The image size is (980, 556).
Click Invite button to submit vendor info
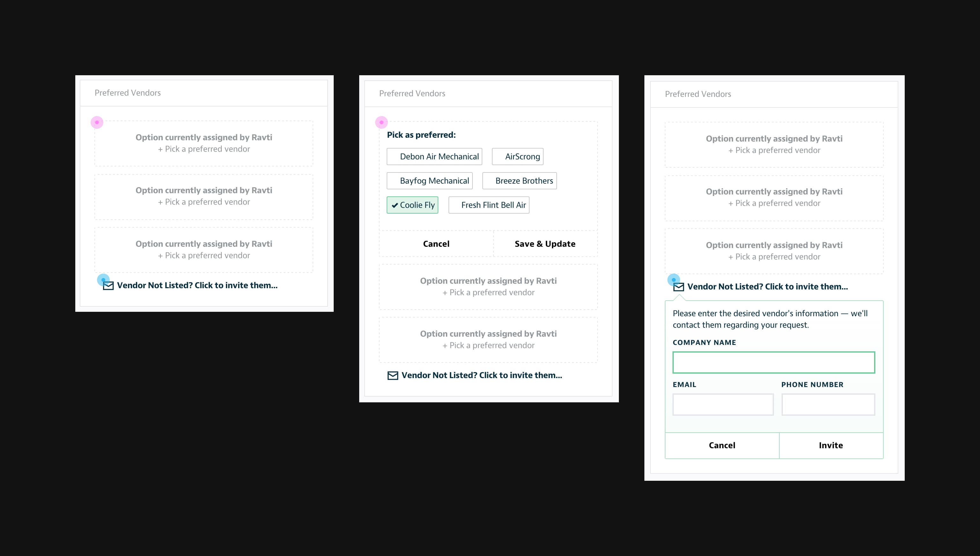click(x=831, y=444)
